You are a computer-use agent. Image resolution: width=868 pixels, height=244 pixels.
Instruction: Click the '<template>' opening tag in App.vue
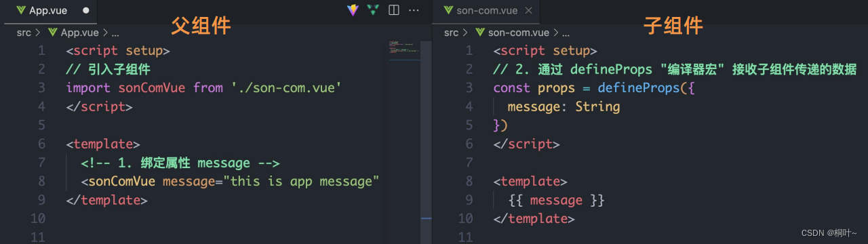pyautogui.click(x=103, y=144)
